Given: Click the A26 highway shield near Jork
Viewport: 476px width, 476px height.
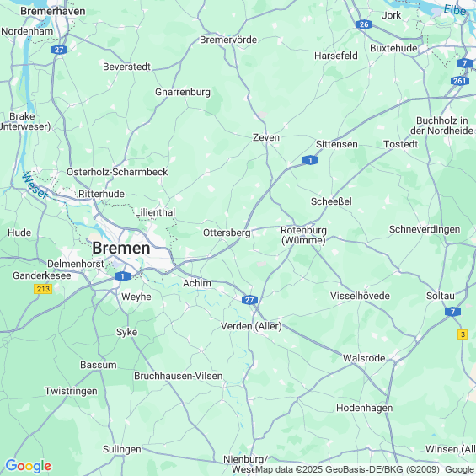Looking at the screenshot, I should point(364,24).
